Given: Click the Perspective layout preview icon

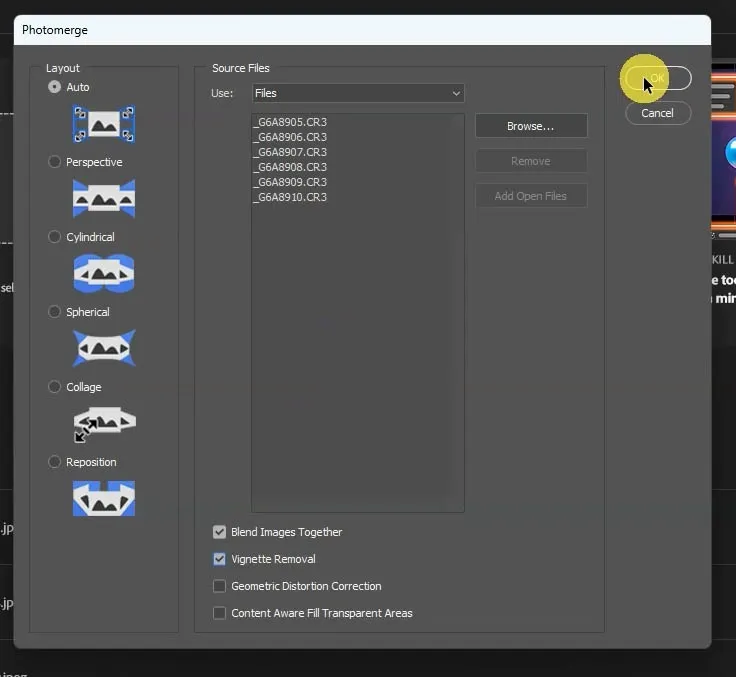Looking at the screenshot, I should [x=104, y=199].
